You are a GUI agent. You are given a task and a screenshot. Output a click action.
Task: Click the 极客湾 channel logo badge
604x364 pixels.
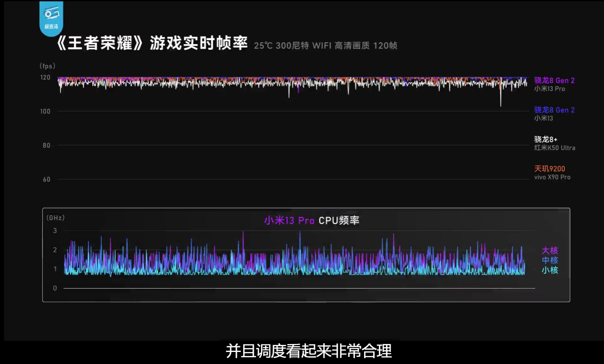[50, 18]
